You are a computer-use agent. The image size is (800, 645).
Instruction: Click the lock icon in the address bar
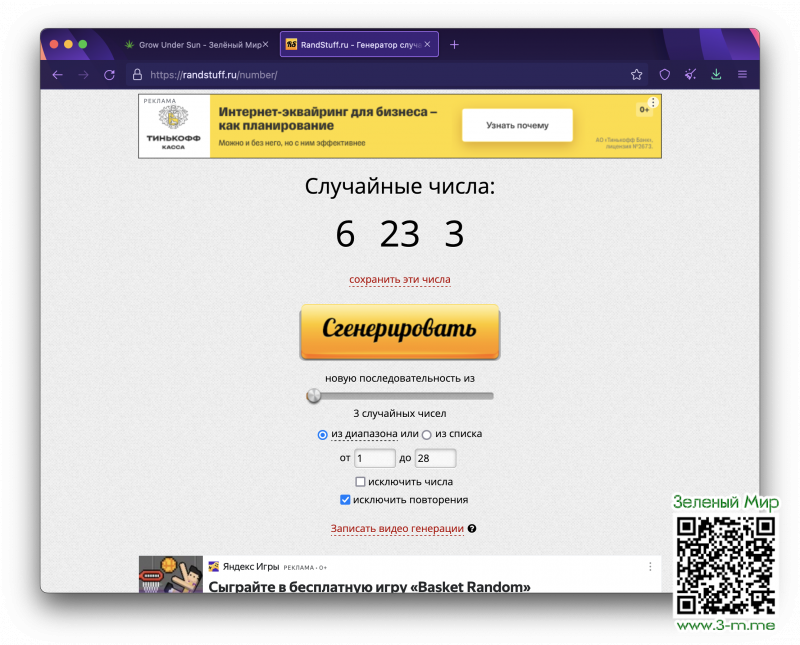(x=138, y=75)
